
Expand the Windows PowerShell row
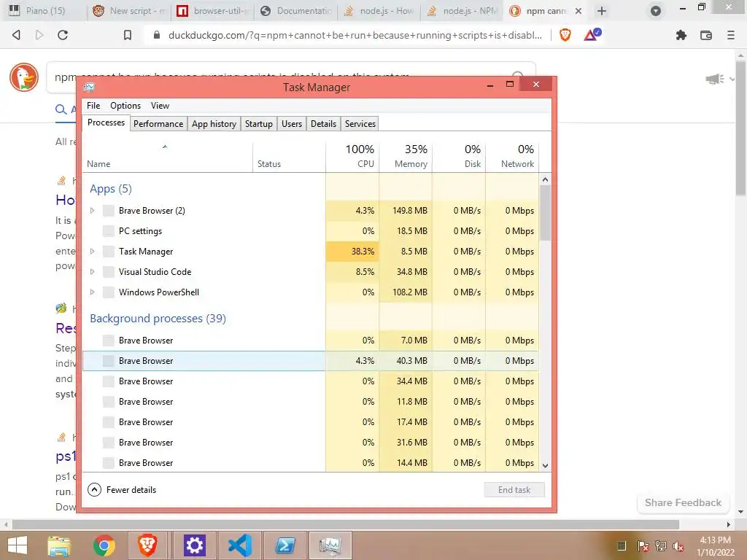pos(93,292)
